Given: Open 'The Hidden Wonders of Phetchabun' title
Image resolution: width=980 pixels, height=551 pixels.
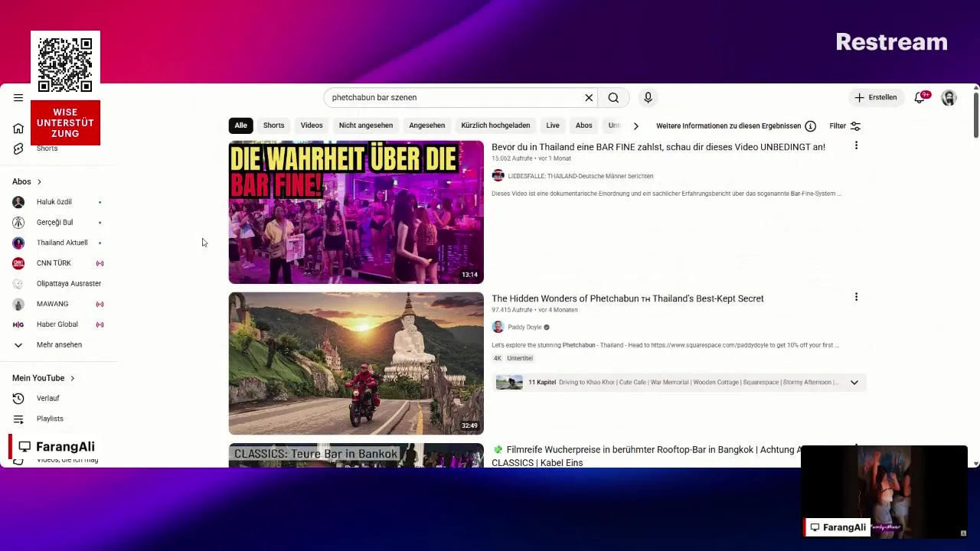Looking at the screenshot, I should [628, 298].
